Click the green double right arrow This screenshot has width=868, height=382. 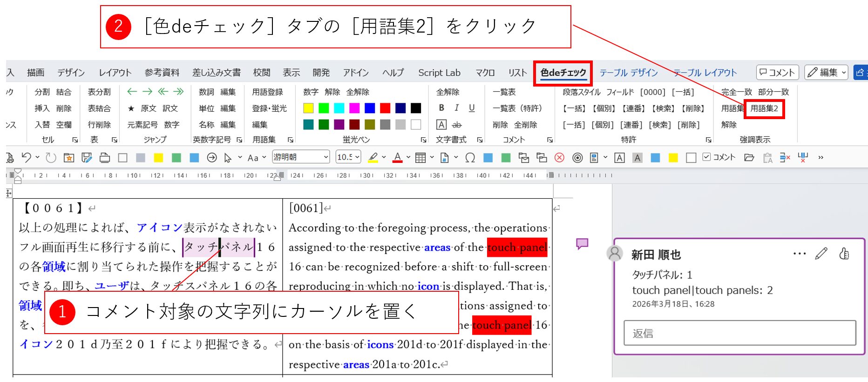pos(178,92)
